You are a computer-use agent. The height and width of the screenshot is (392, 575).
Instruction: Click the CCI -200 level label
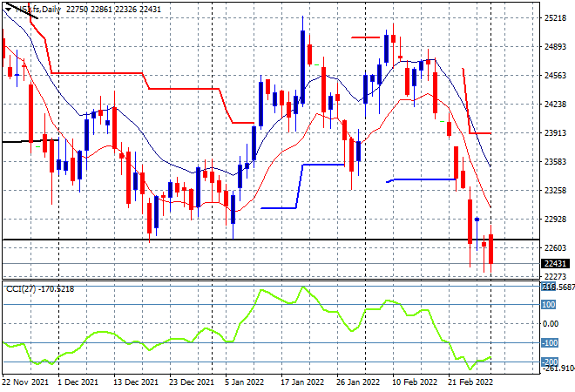click(x=550, y=362)
